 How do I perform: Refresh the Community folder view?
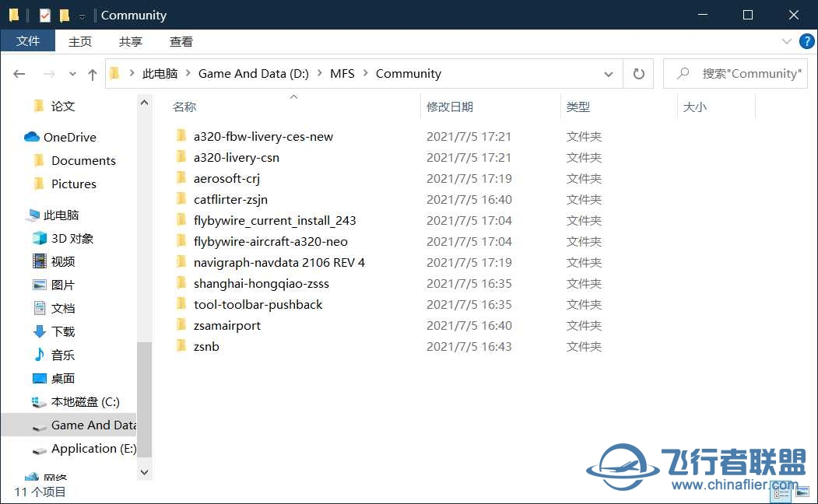point(638,74)
